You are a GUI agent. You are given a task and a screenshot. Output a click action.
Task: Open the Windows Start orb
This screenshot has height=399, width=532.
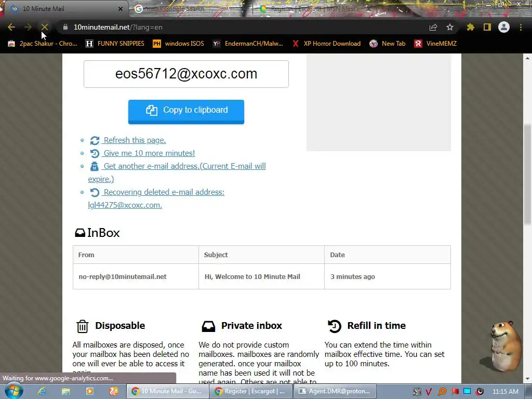[14, 391]
